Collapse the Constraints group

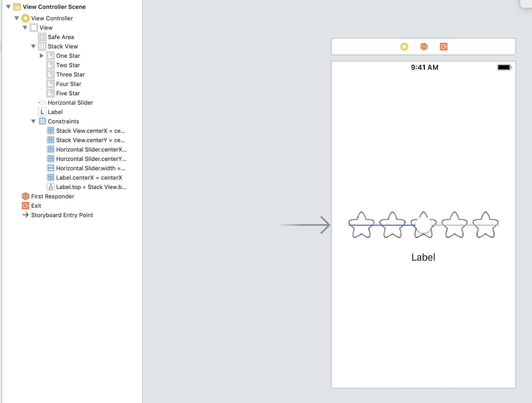pos(33,121)
